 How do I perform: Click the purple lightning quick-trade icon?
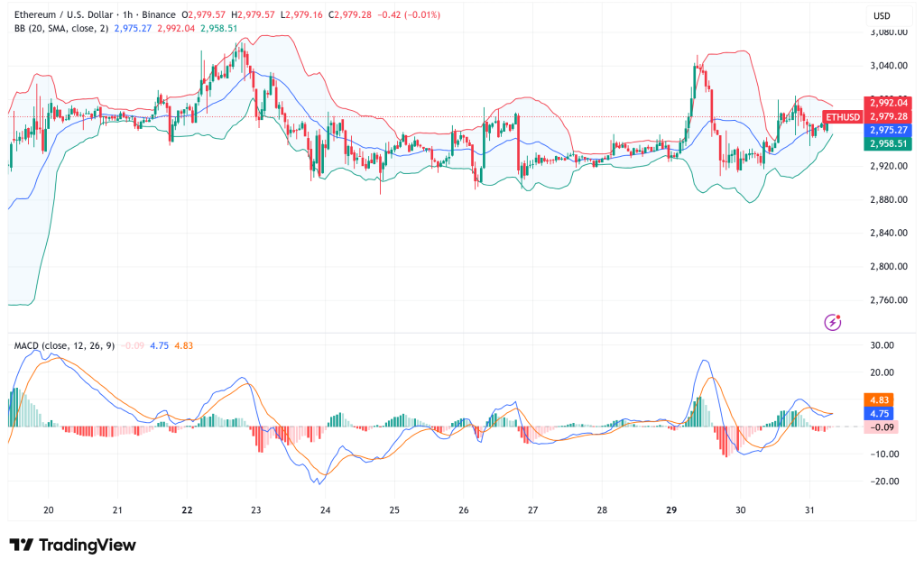point(831,321)
